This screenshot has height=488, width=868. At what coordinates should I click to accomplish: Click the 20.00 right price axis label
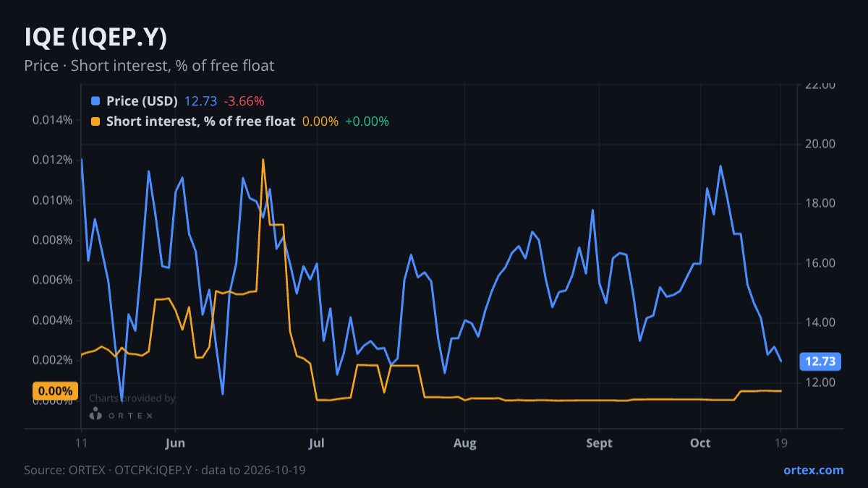coord(821,144)
